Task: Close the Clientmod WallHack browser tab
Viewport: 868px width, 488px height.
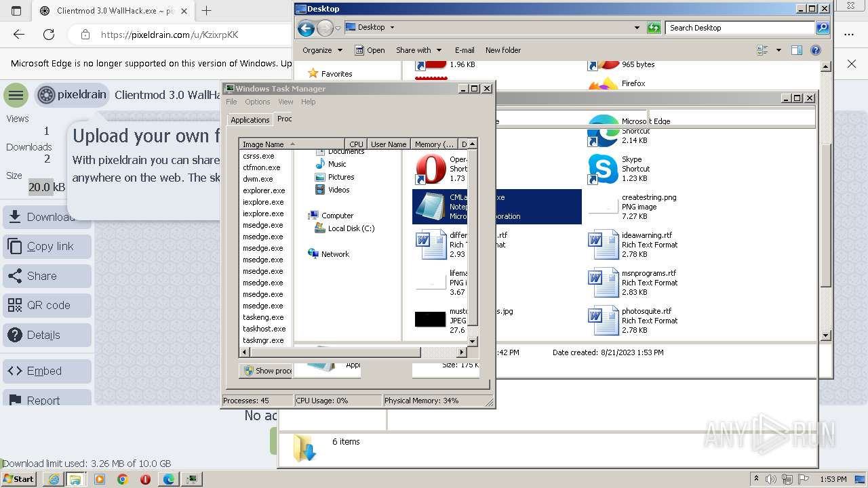Action: pos(184,11)
